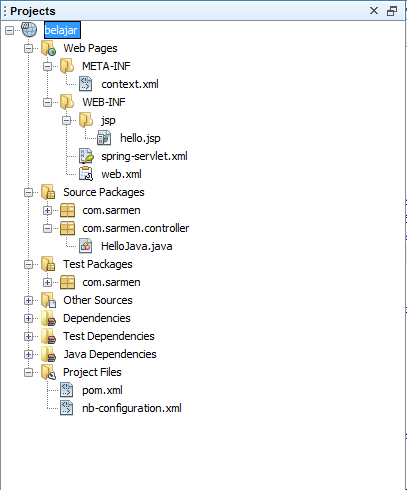The width and height of the screenshot is (407, 490).
Task: Click the Java Dependencies folder icon
Action: click(48, 354)
